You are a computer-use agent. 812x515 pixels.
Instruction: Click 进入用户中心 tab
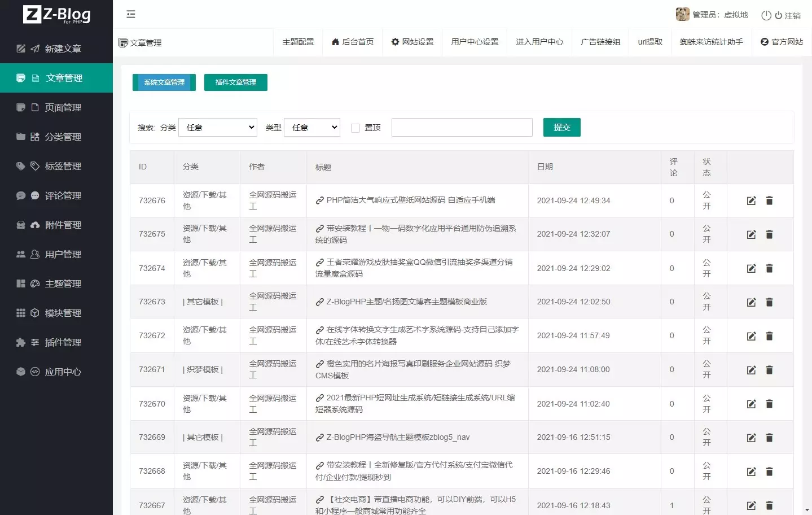(x=539, y=42)
